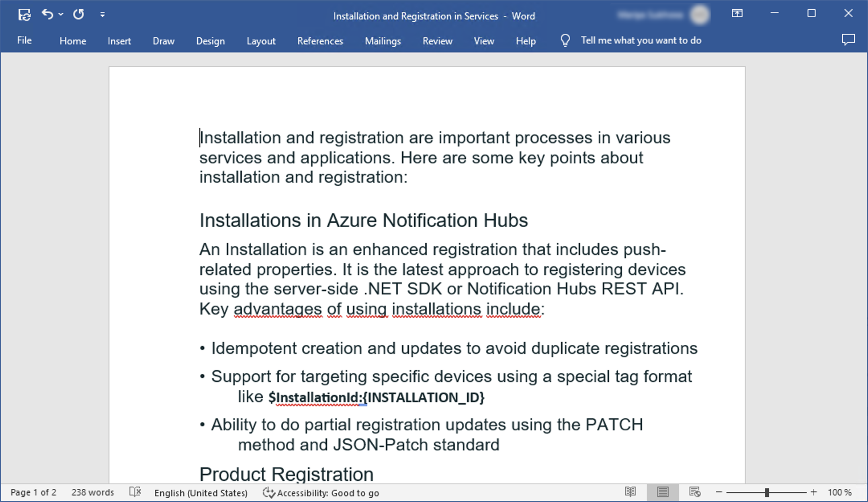Click the Tell me what you want to do box
Screen dimensions: 868x502
[x=641, y=40]
